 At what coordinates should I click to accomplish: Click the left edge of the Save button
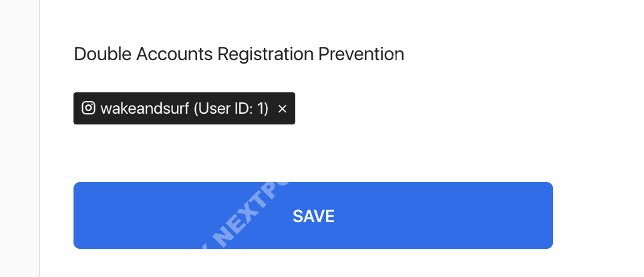pyautogui.click(x=79, y=215)
